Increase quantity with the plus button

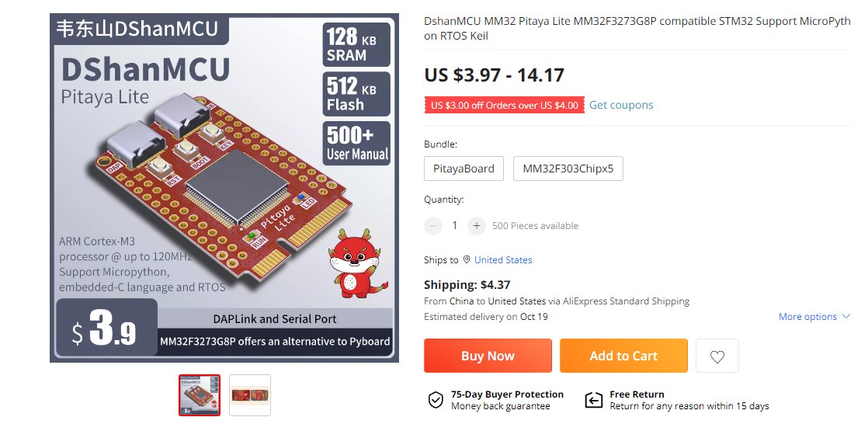pos(477,225)
